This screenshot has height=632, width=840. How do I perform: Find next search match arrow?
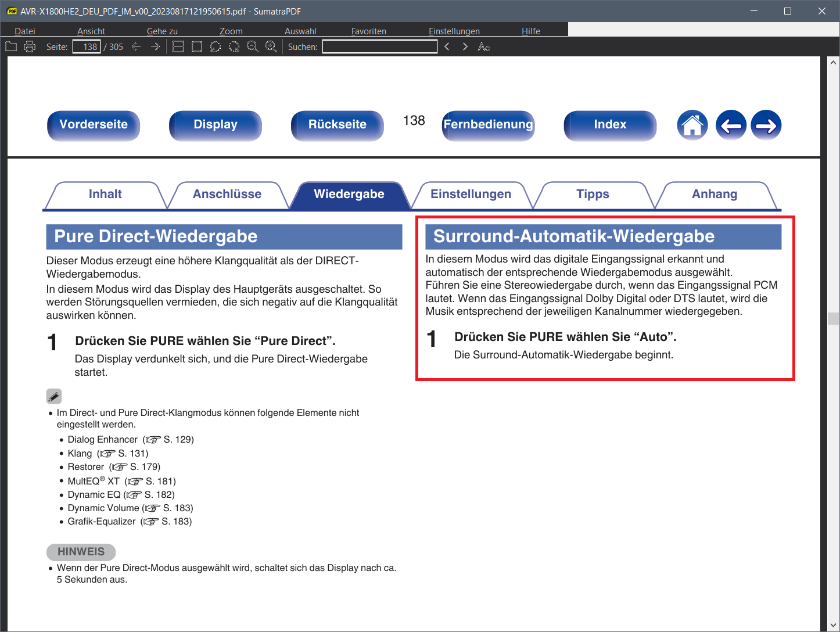(465, 46)
